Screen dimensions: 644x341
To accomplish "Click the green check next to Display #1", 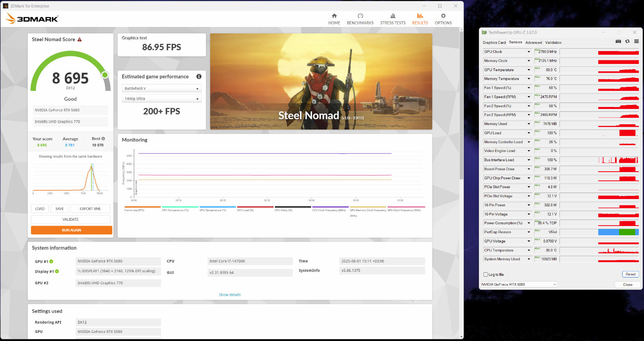I will pyautogui.click(x=57, y=271).
